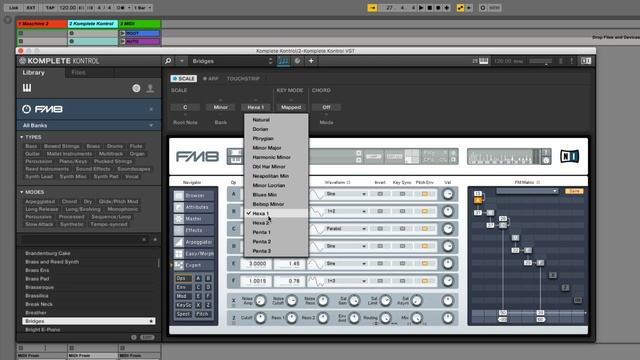Screen dimensions: 640x360
Task: Toggle Invert for operator A
Action: point(380,194)
